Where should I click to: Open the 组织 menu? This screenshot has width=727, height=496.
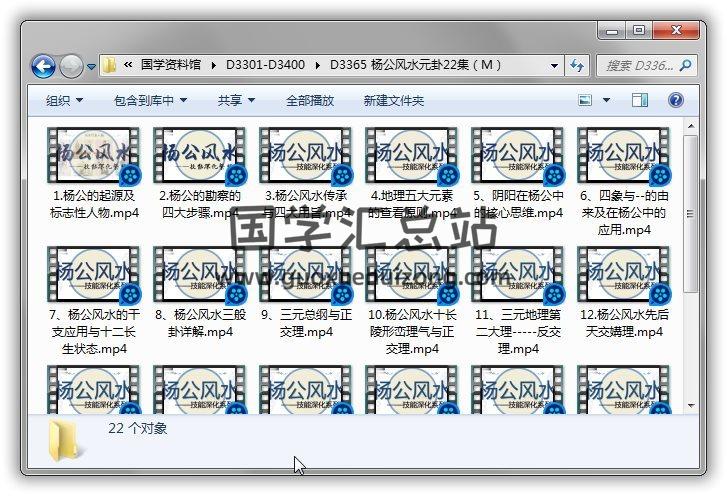(64, 101)
